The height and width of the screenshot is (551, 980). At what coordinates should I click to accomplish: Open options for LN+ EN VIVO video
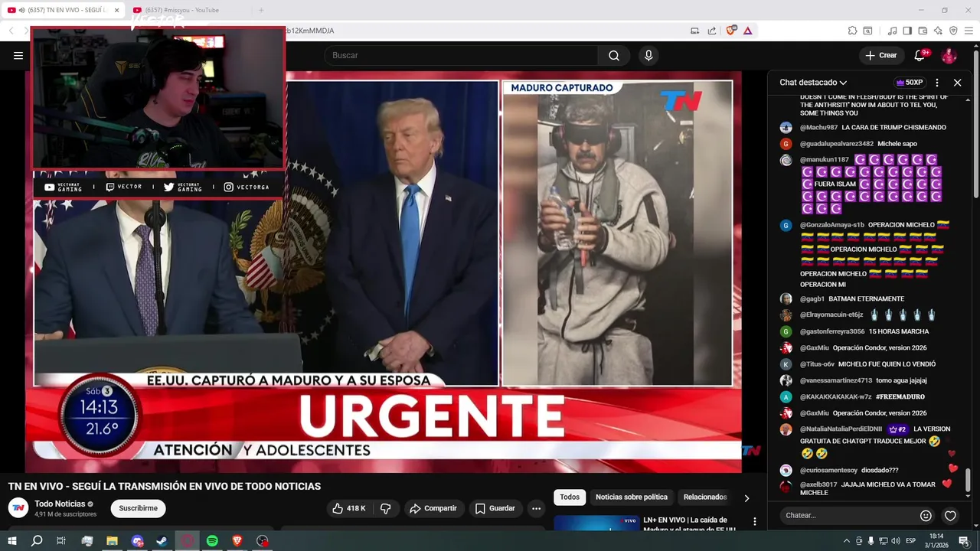point(755,521)
